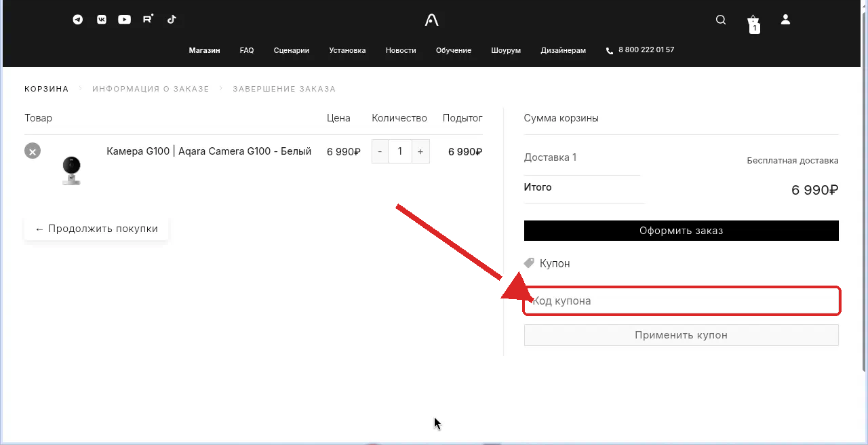Viewport: 868px width, 445px height.
Task: Open the Telegram social icon
Action: 78,20
